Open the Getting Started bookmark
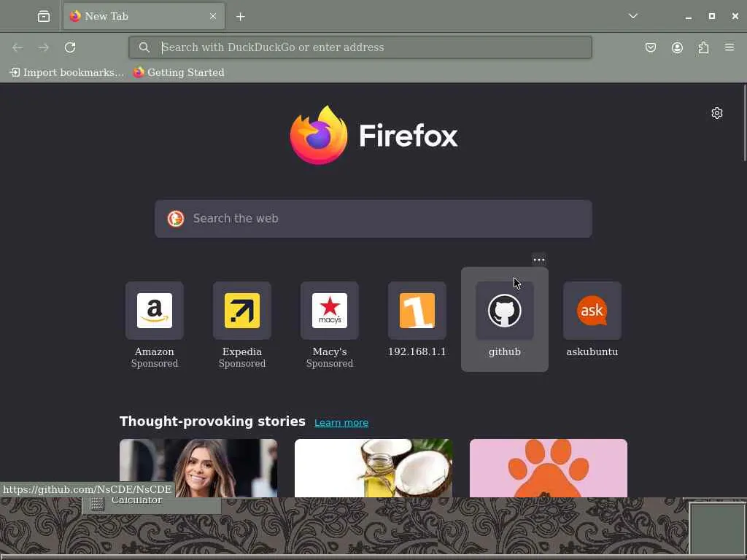 tap(179, 72)
